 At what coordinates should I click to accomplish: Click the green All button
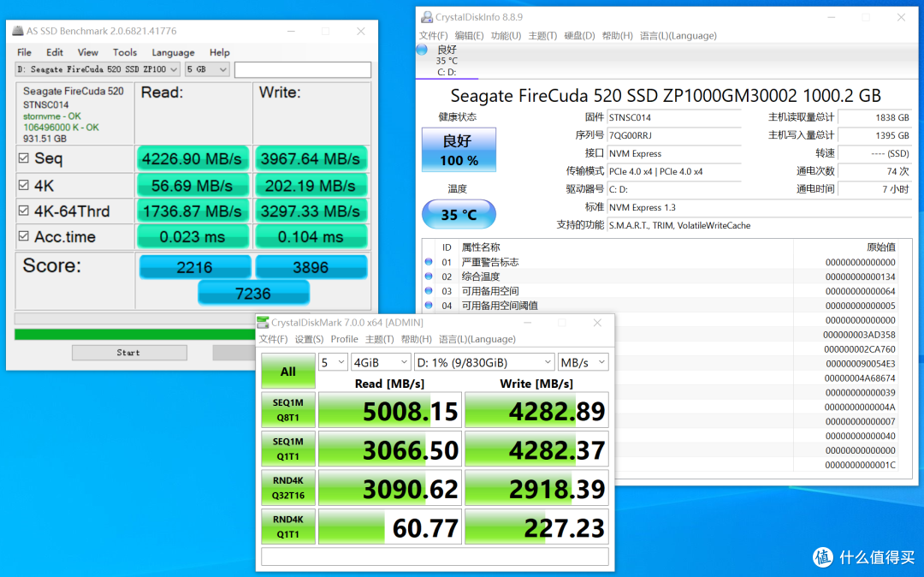287,372
